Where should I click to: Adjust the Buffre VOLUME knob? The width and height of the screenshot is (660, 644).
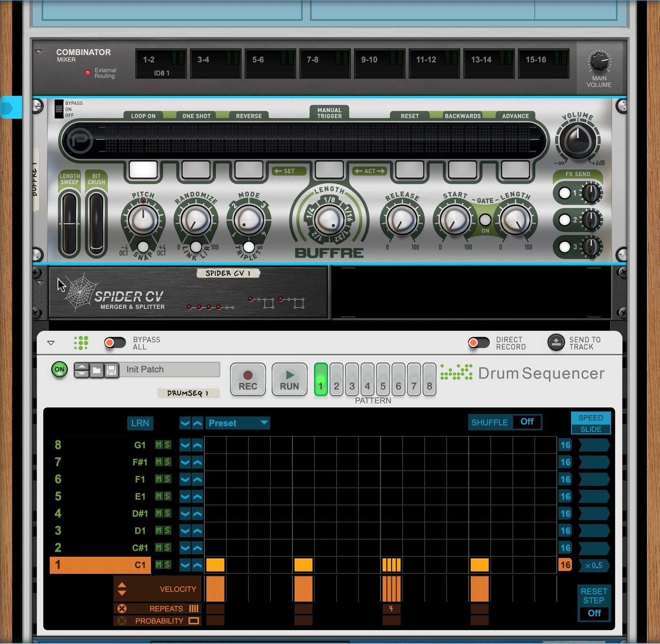pos(577,141)
